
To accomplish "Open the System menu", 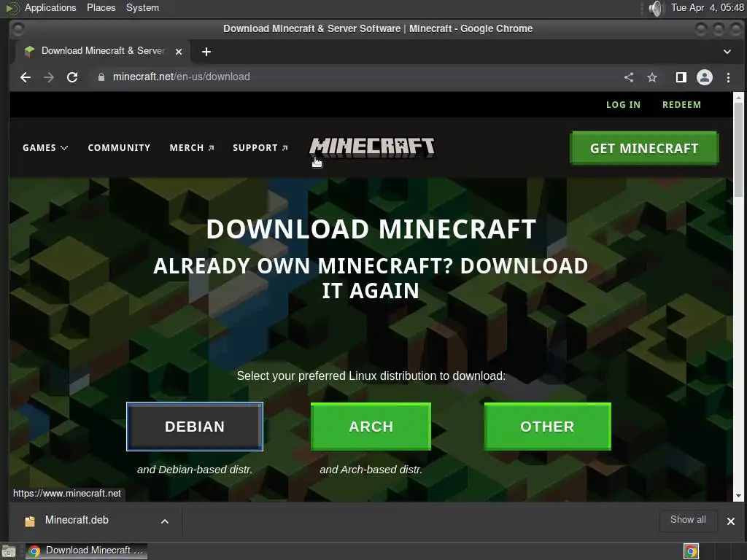I will (x=142, y=7).
